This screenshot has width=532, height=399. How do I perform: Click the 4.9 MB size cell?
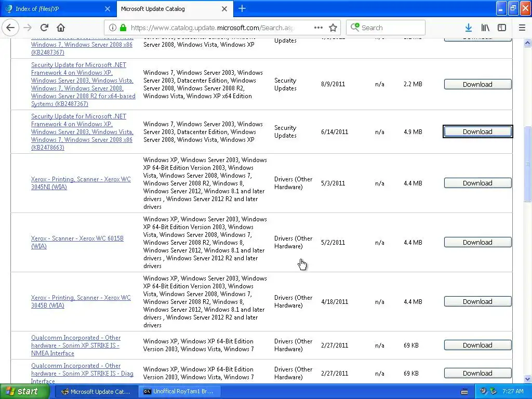tap(413, 131)
